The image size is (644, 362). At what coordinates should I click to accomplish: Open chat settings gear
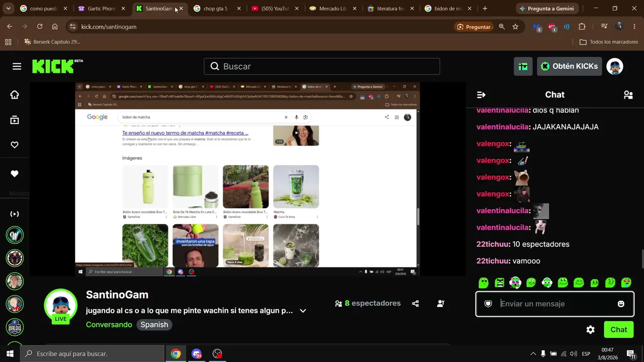591,330
